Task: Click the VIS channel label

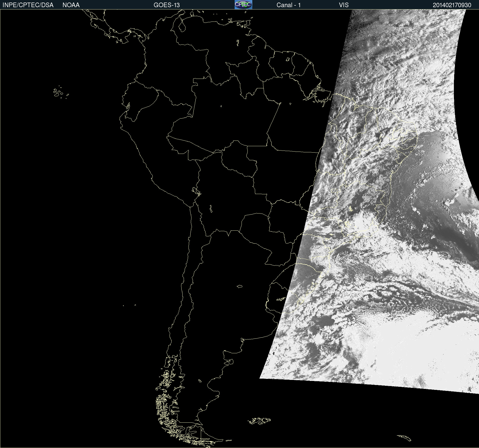Action: pyautogui.click(x=344, y=5)
